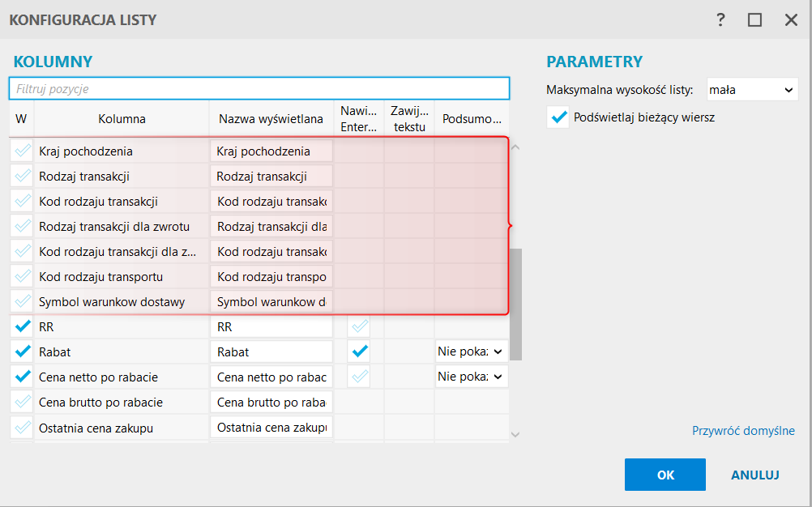The width and height of the screenshot is (812, 507).
Task: Maximize the Konfiguracja listy dialog
Action: pyautogui.click(x=755, y=20)
